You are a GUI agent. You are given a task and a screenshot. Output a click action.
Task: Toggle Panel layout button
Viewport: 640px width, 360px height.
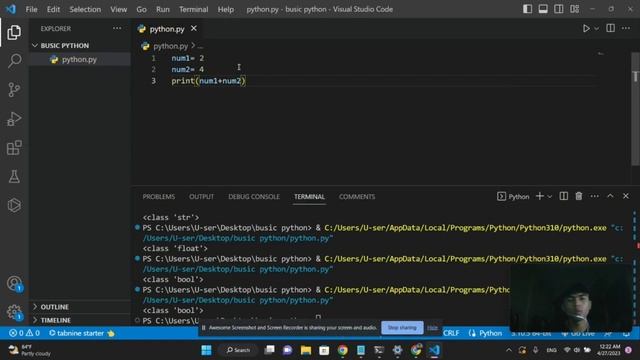coord(543,9)
